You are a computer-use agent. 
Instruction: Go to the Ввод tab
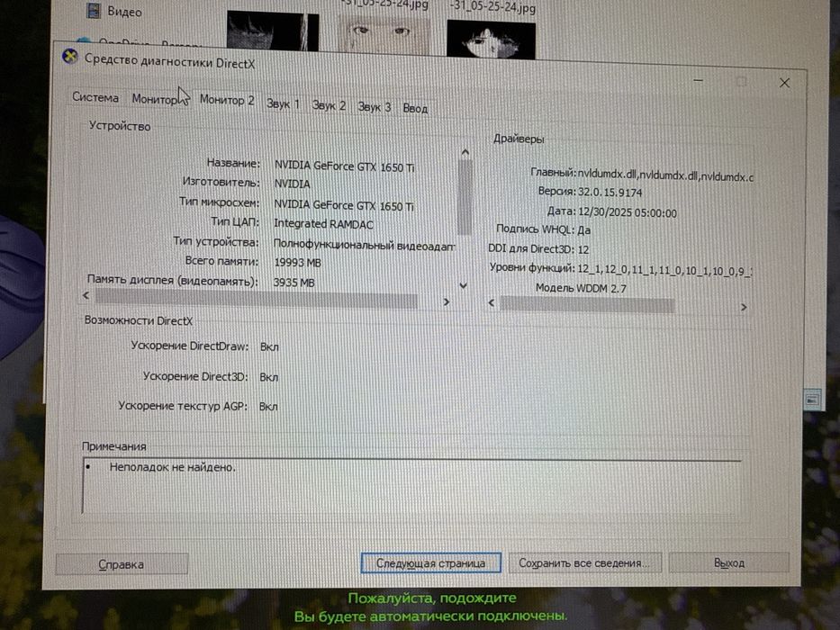[x=415, y=109]
